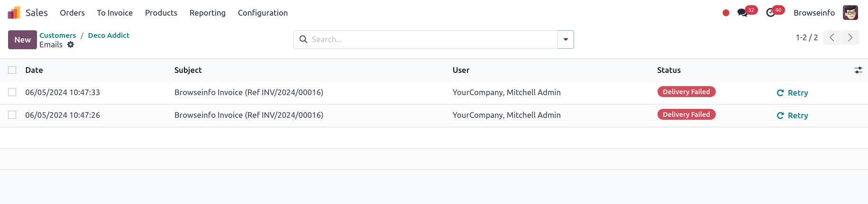This screenshot has height=204, width=868.
Task: Open the messages chat bubble icon
Action: point(742,13)
